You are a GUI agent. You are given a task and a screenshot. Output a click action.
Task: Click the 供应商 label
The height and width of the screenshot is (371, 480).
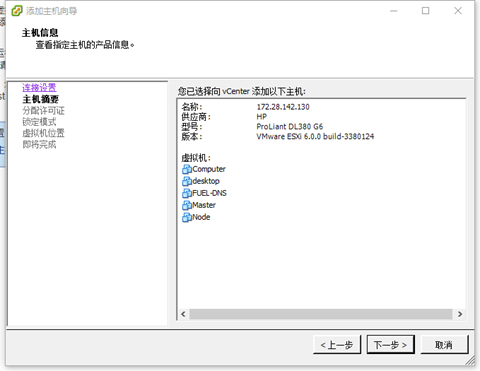[x=196, y=117]
